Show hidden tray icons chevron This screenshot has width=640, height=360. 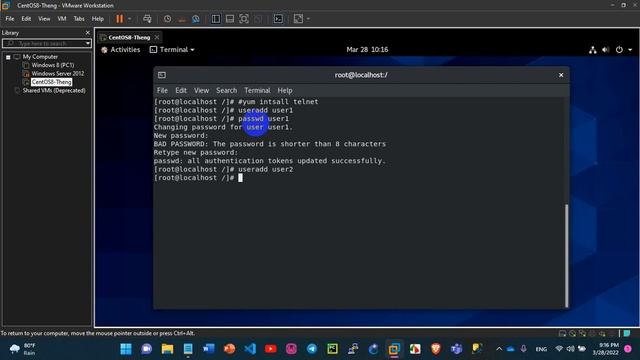pyautogui.click(x=499, y=349)
